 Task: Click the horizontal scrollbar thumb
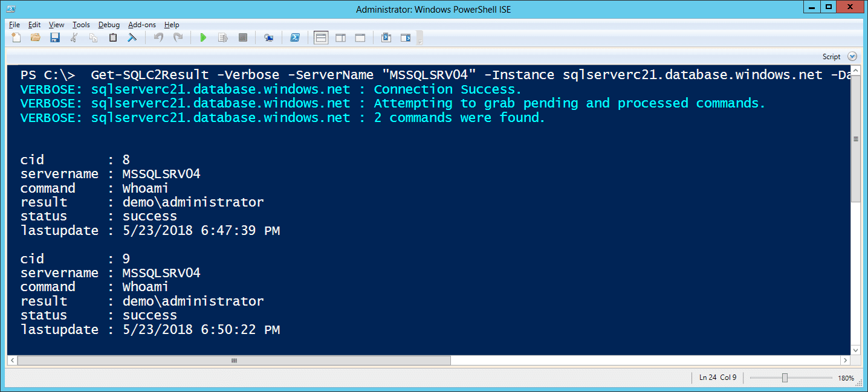click(234, 361)
